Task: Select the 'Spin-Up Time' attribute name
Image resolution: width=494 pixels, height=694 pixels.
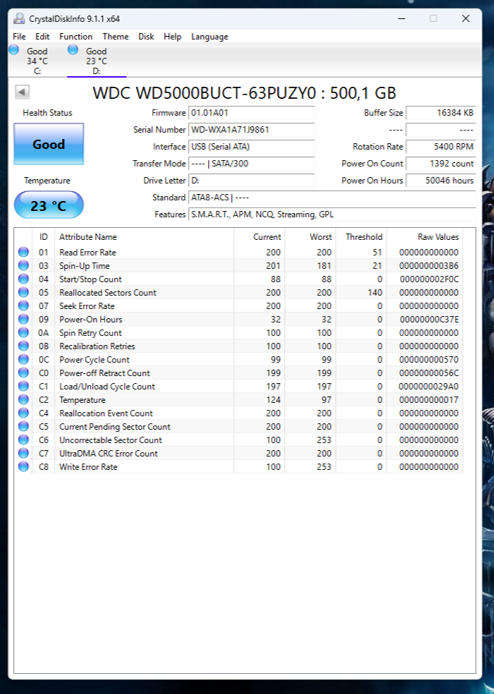Action: [x=84, y=266]
